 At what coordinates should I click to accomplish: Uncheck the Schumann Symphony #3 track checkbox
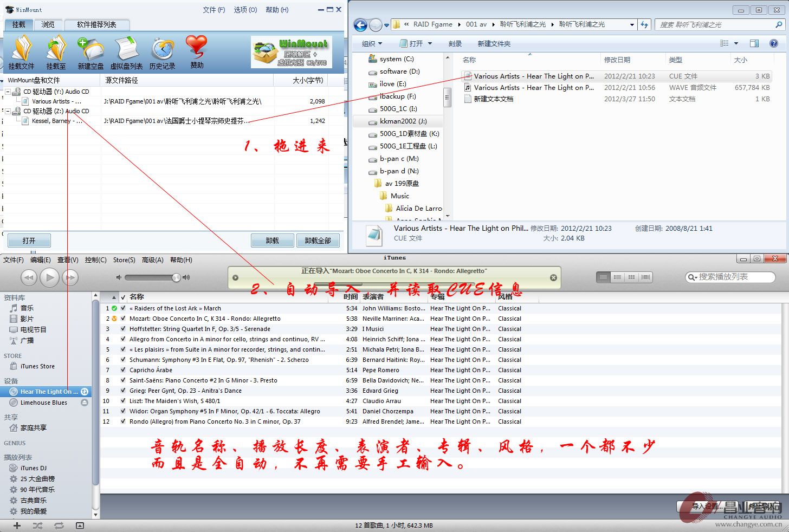124,360
